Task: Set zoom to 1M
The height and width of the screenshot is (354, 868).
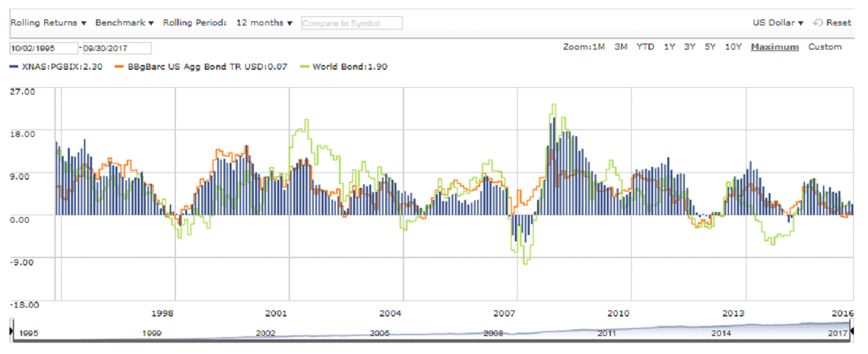Action: click(599, 47)
